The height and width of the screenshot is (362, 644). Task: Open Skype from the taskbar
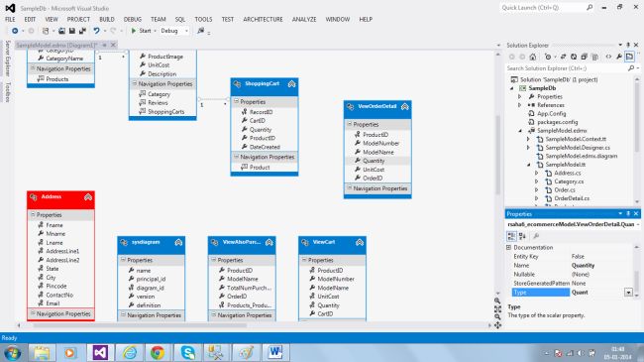click(x=187, y=352)
